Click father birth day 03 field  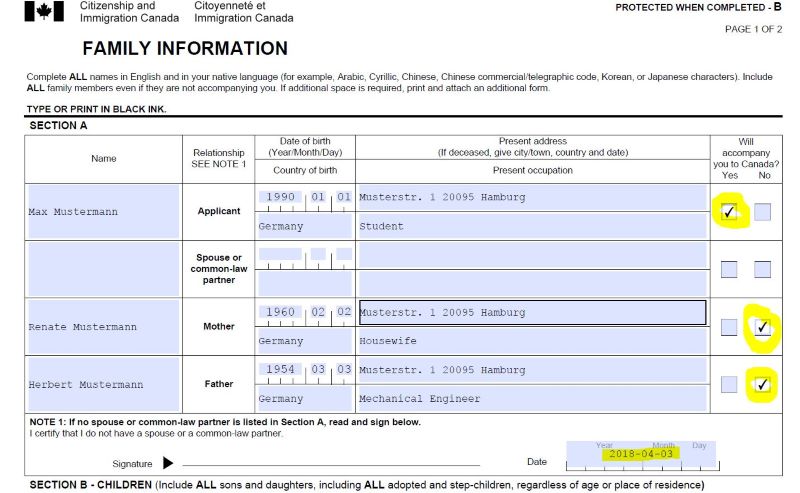click(344, 369)
